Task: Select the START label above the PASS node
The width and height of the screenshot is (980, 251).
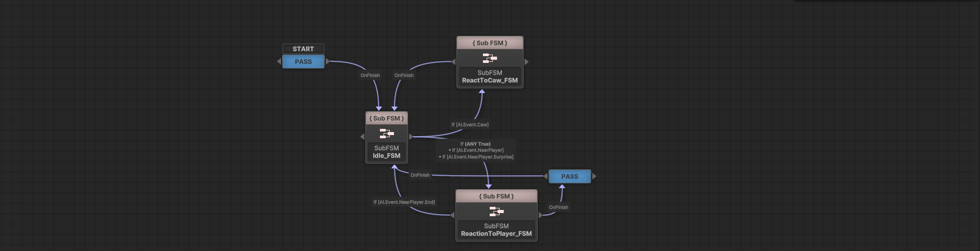Action: (303, 49)
